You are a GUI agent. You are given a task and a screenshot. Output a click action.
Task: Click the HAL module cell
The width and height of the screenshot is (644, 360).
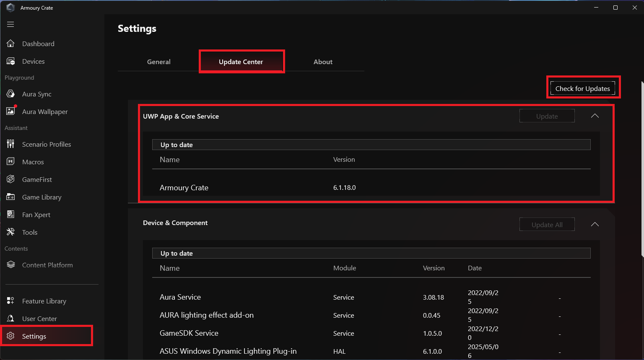pyautogui.click(x=340, y=351)
